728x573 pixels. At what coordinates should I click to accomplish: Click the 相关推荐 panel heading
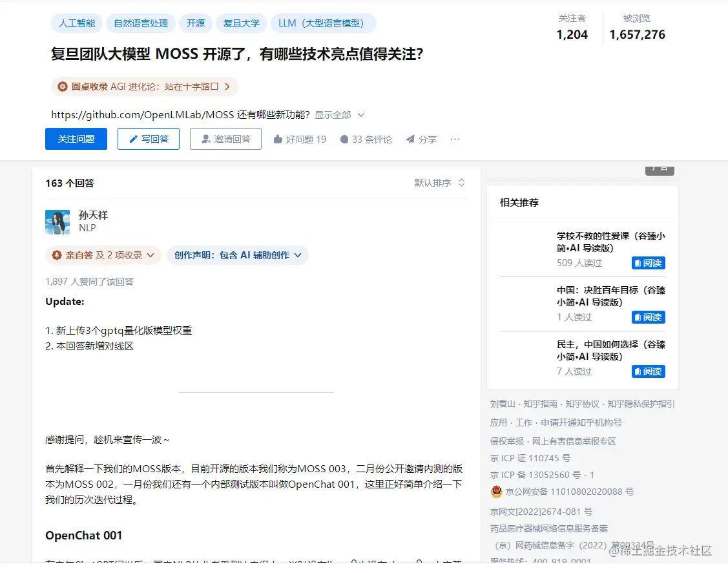coord(519,202)
